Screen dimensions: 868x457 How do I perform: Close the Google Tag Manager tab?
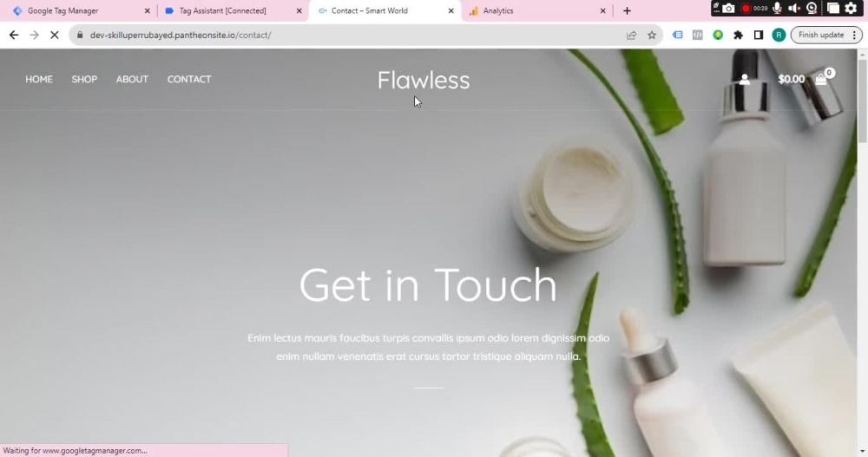point(148,10)
